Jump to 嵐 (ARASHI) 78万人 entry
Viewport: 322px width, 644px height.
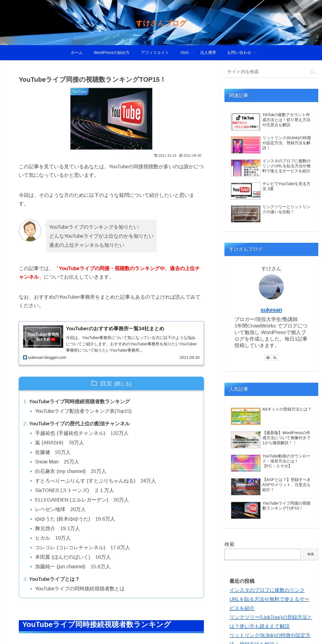59,443
